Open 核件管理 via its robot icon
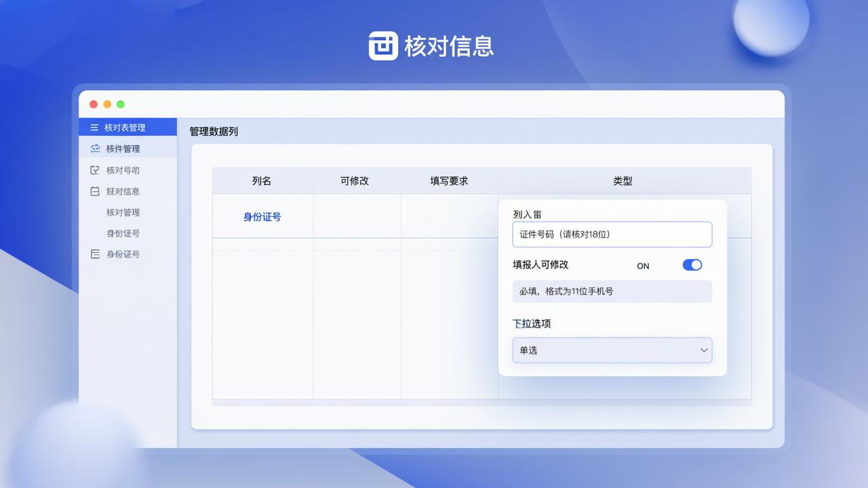The width and height of the screenshot is (868, 488). coord(95,148)
